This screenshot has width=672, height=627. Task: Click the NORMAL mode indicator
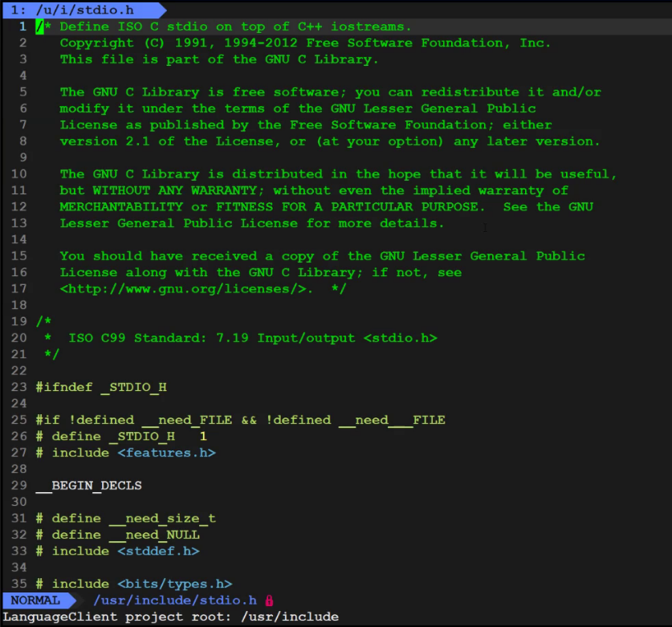[x=35, y=600]
